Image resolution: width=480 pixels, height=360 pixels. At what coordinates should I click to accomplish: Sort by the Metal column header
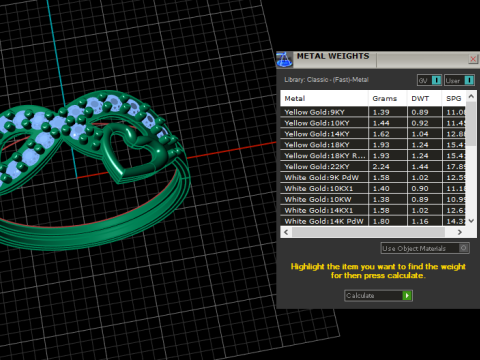324,98
